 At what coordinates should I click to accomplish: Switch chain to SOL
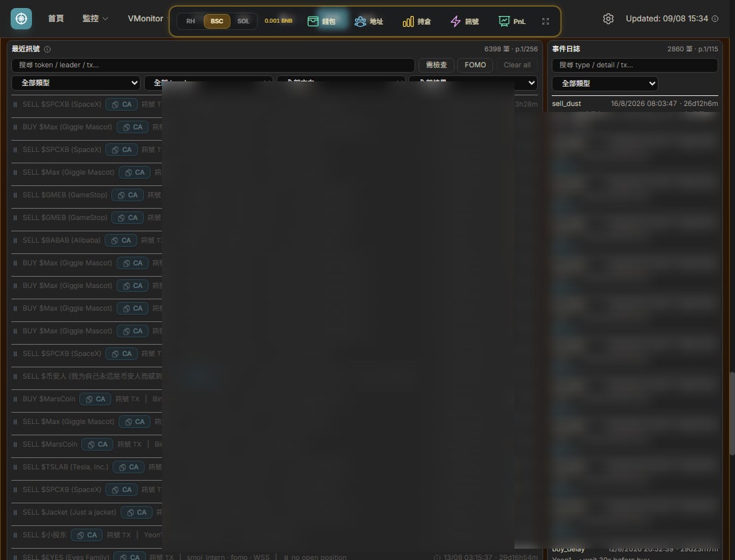pos(243,21)
